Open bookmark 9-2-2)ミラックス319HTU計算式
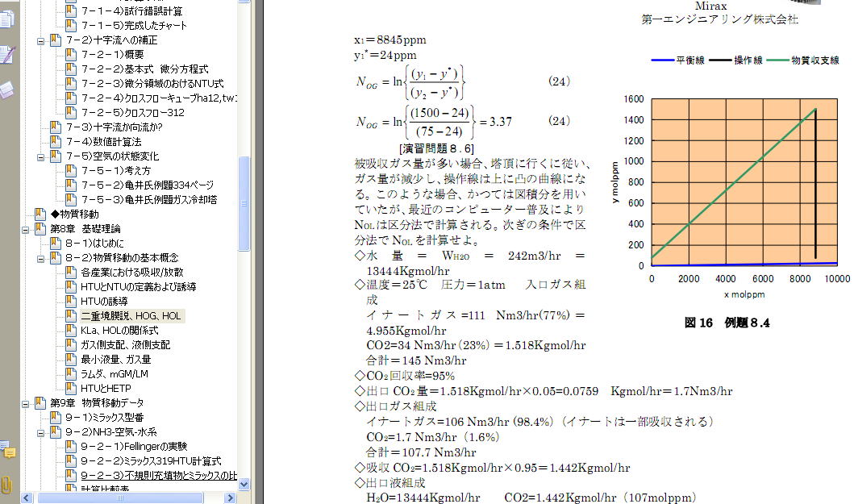Screen dimensions: 854x504 (x=151, y=461)
